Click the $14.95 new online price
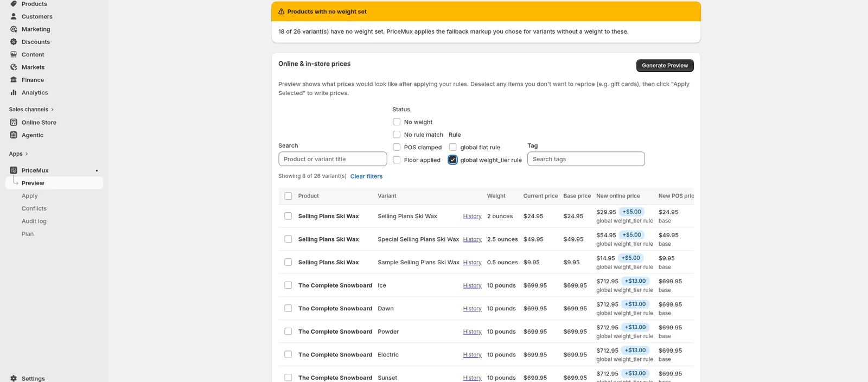Image resolution: width=868 pixels, height=382 pixels. tap(605, 258)
